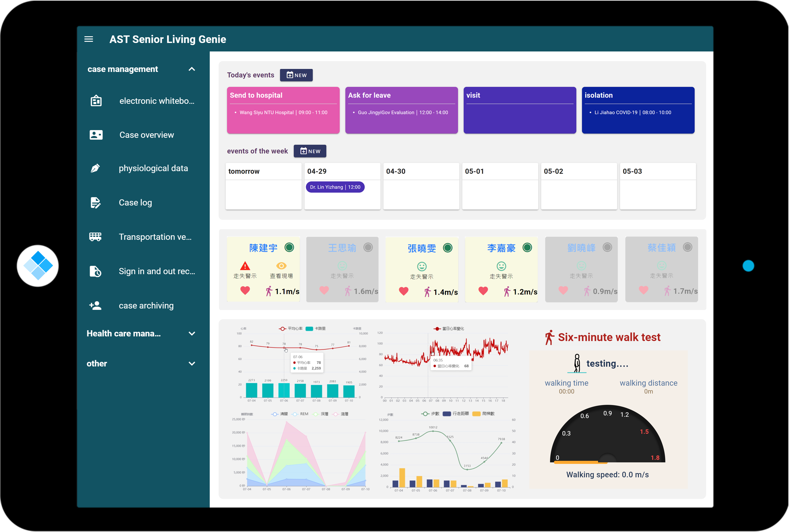The height and width of the screenshot is (532, 789).
Task: Toggle the gray status indicator for 蔡佳穎
Action: point(688,247)
